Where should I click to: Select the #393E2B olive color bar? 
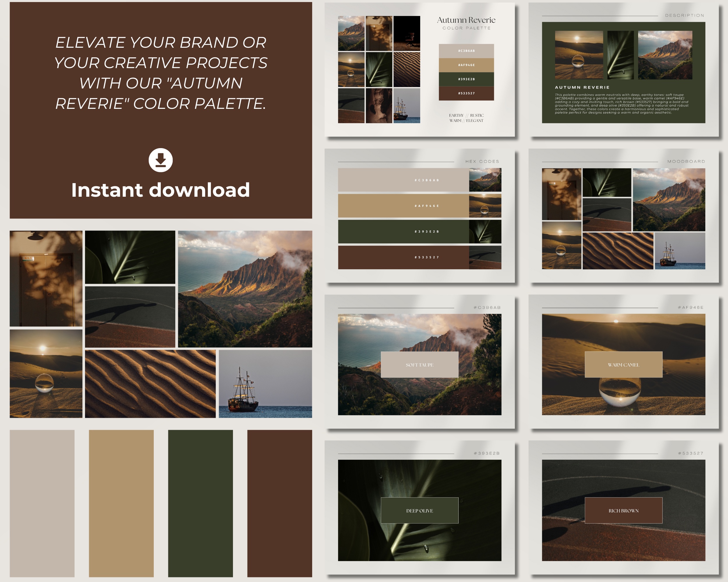click(x=427, y=232)
